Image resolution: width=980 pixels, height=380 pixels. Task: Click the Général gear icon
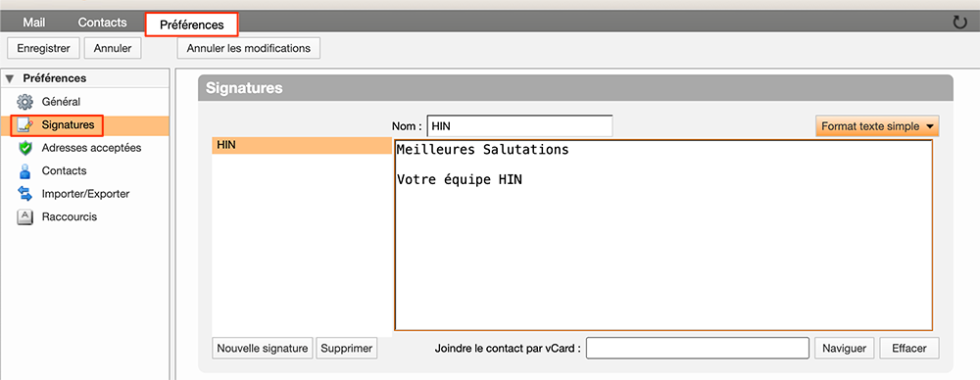(x=24, y=101)
